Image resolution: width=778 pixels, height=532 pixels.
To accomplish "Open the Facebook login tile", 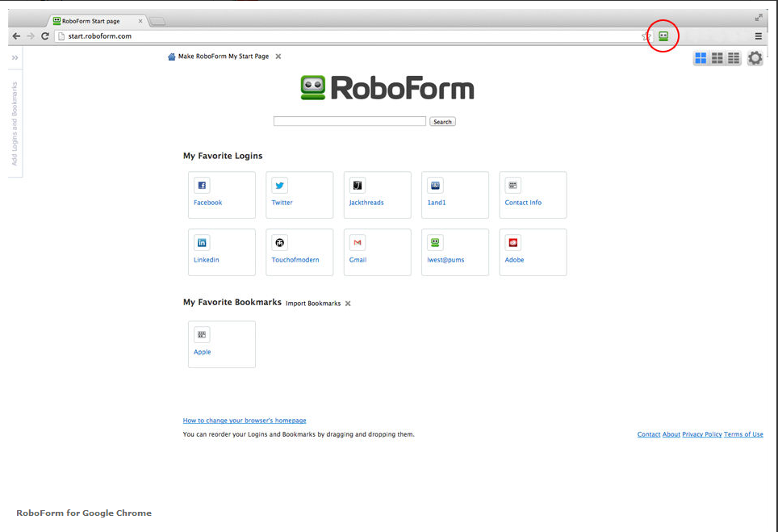I will tap(222, 195).
